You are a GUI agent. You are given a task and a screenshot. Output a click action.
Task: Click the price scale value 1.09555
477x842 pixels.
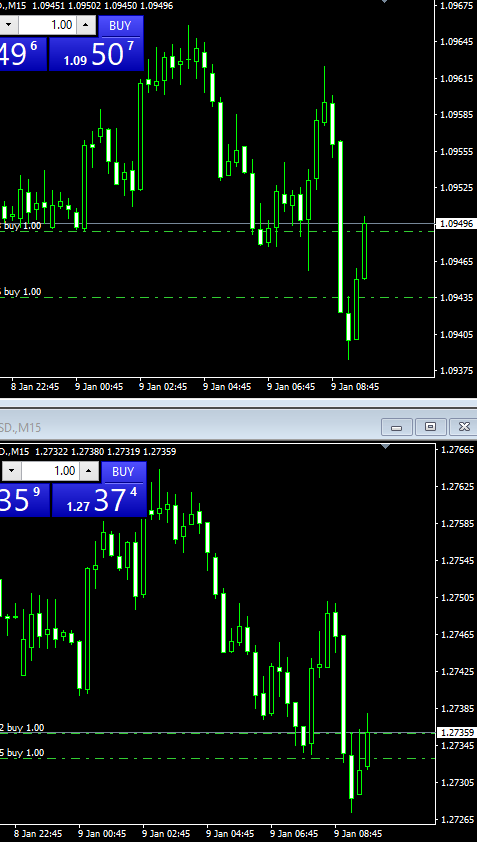click(456, 151)
